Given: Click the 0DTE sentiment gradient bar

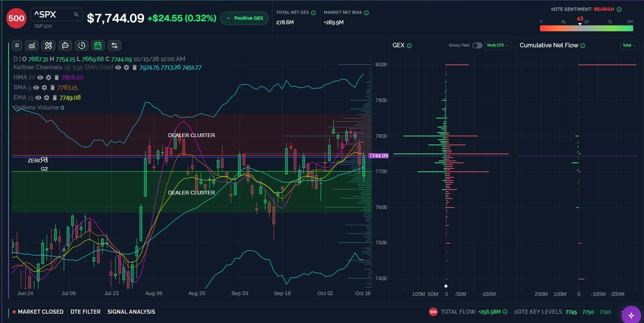Looking at the screenshot, I should 587,28.
